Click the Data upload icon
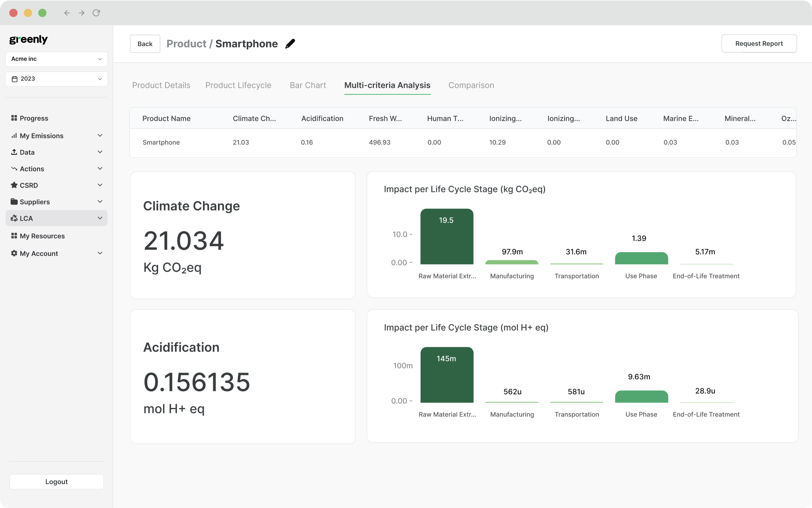Screen dimensions: 812x508 [x=14, y=152]
